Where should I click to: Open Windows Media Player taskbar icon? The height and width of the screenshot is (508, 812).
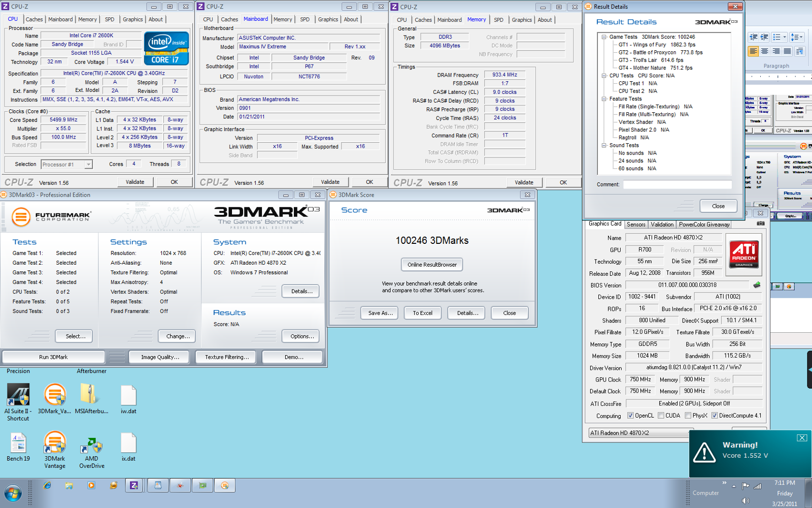click(x=91, y=486)
